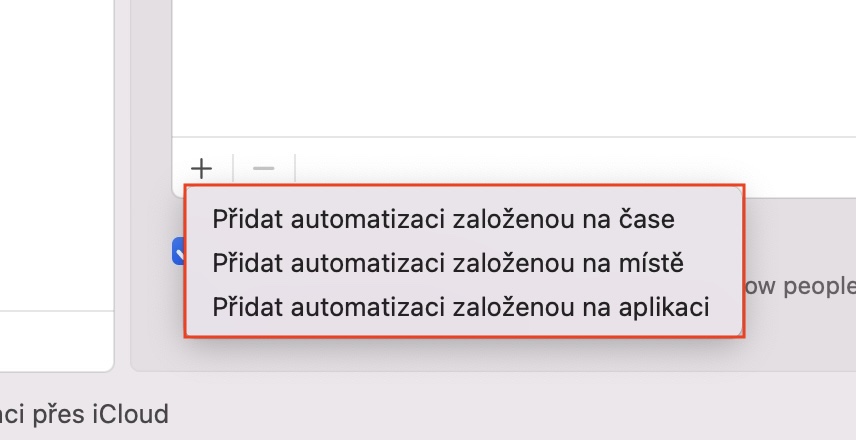Hit the − icon beside the plus button
Image resolution: width=856 pixels, height=440 pixels.
(x=264, y=168)
